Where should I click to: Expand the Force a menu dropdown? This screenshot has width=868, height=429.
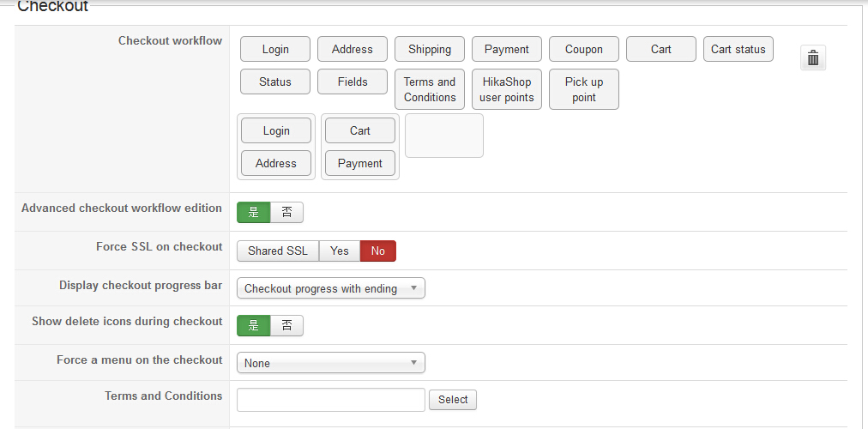[330, 363]
